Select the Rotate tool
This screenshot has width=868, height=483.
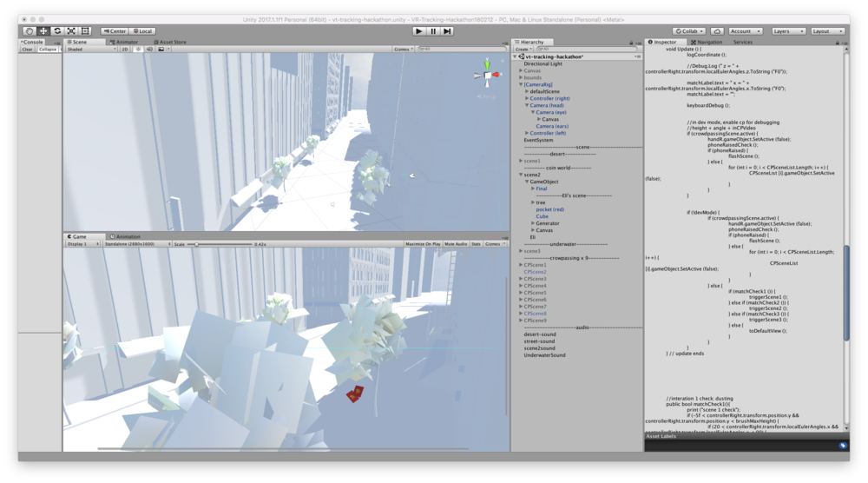[57, 30]
